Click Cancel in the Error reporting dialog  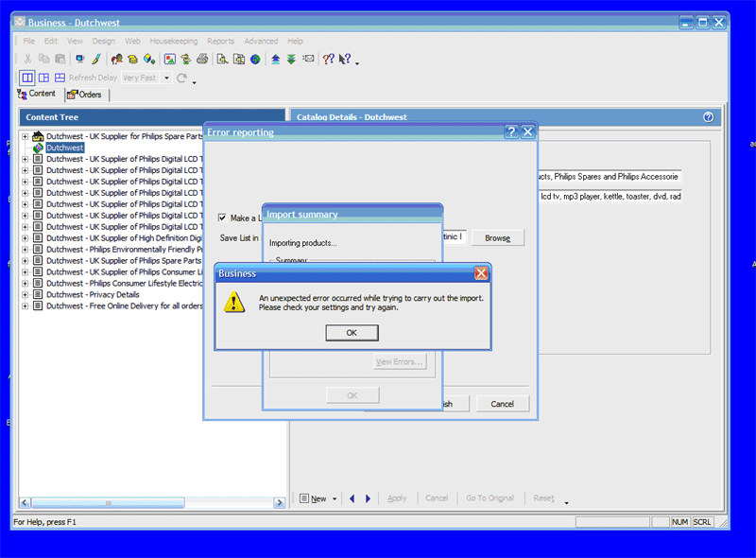(x=502, y=404)
